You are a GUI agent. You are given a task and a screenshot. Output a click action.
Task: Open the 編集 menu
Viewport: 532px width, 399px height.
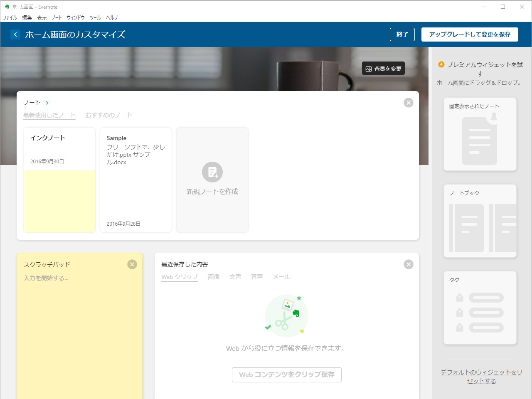click(x=27, y=17)
